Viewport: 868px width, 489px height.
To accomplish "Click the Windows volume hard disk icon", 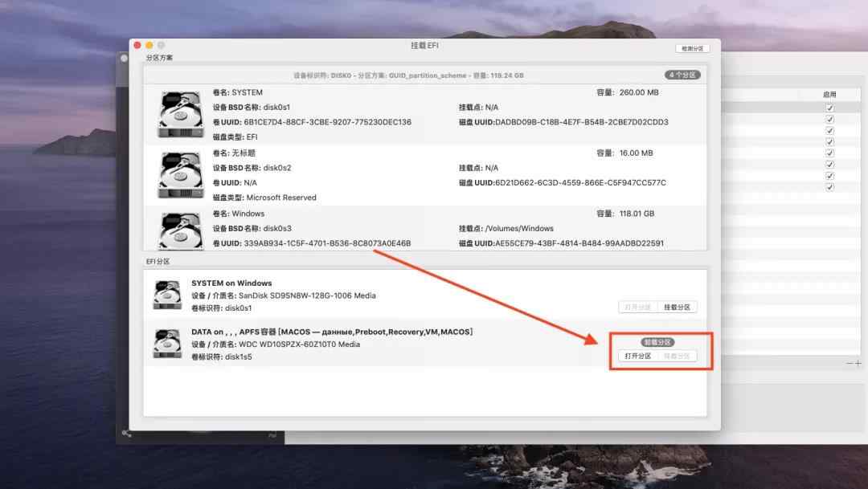I will pos(181,230).
